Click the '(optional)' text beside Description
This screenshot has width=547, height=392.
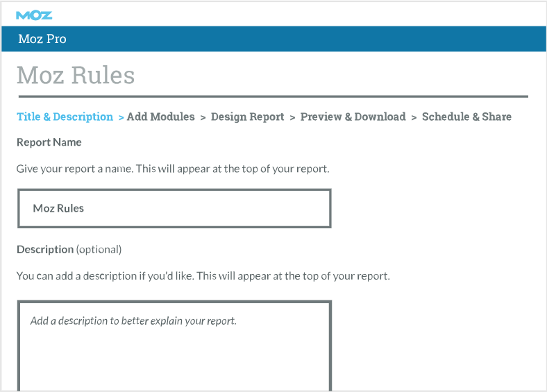click(99, 250)
